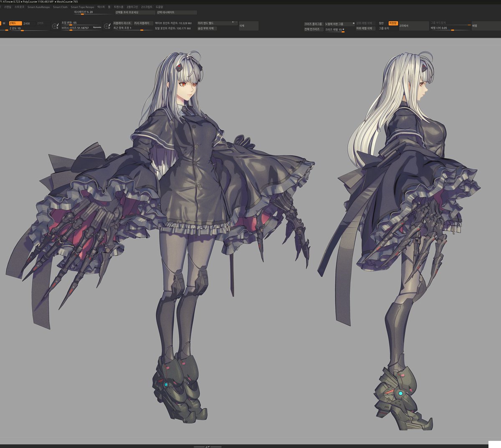Click the draw size D icon

pyautogui.click(x=107, y=26)
